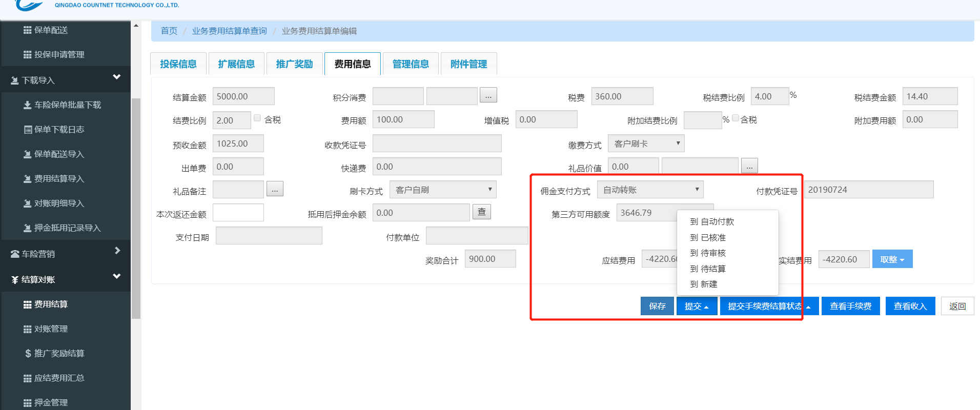Expand the 车险营销 menu chevron

[117, 251]
